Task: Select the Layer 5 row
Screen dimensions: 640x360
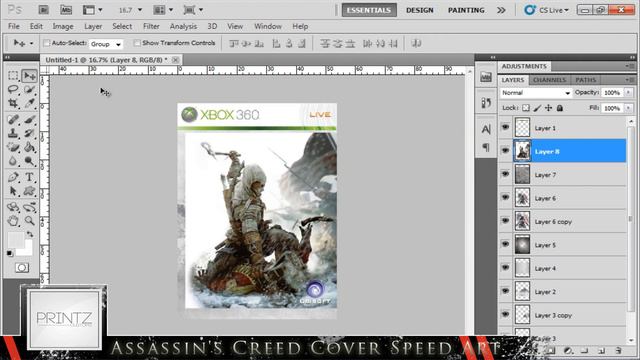Action: tap(562, 245)
